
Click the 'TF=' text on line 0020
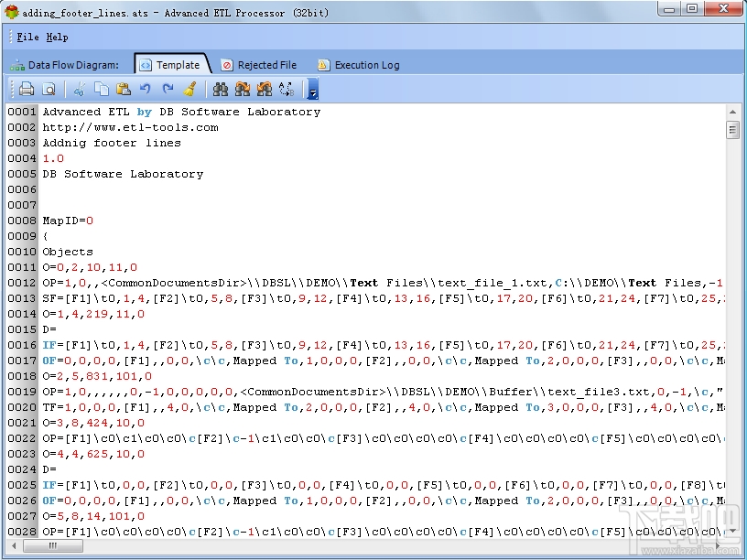click(53, 407)
